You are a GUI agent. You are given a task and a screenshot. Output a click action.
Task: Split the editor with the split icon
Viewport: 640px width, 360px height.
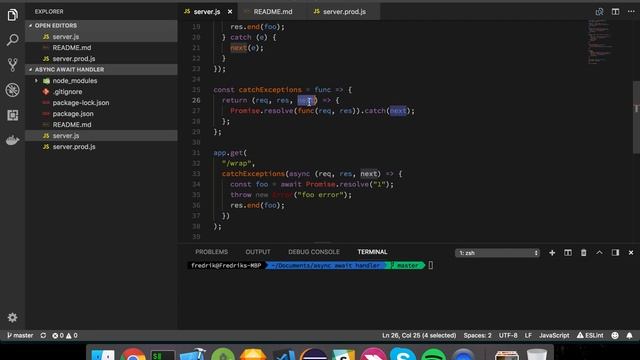pos(615,12)
